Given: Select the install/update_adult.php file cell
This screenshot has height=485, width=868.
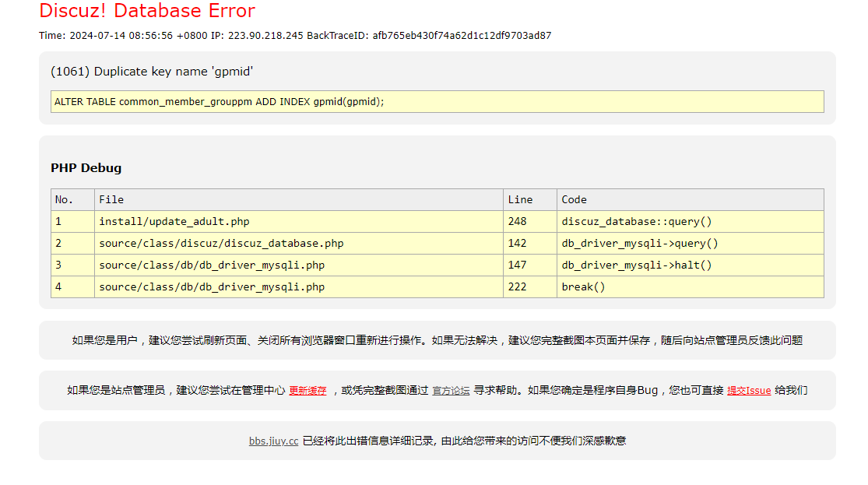Looking at the screenshot, I should (x=174, y=222).
